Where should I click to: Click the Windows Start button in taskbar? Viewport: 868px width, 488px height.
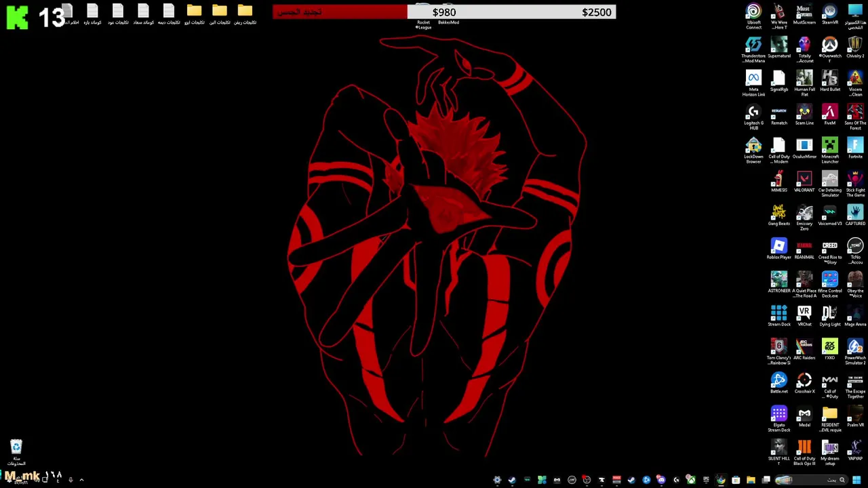coord(856,480)
